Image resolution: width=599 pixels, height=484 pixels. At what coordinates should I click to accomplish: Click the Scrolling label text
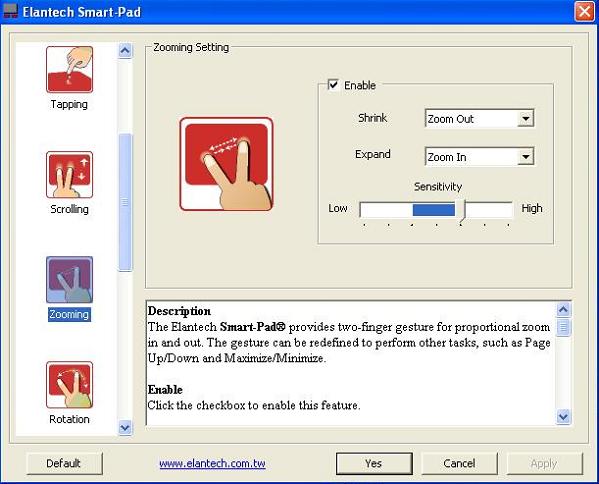[70, 209]
